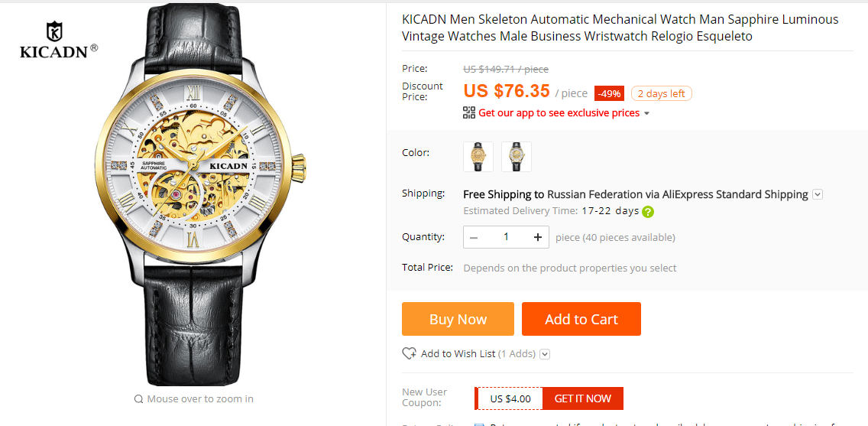Select the gold dial color option
868x426 pixels.
(x=478, y=157)
